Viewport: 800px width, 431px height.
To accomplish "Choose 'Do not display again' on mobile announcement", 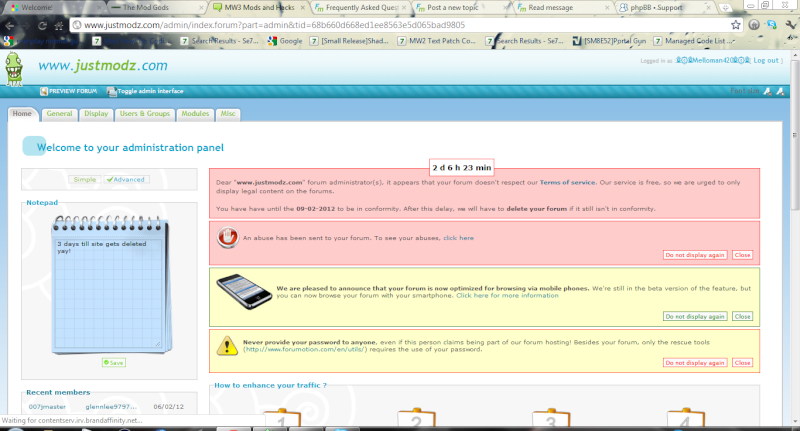I will click(x=695, y=316).
